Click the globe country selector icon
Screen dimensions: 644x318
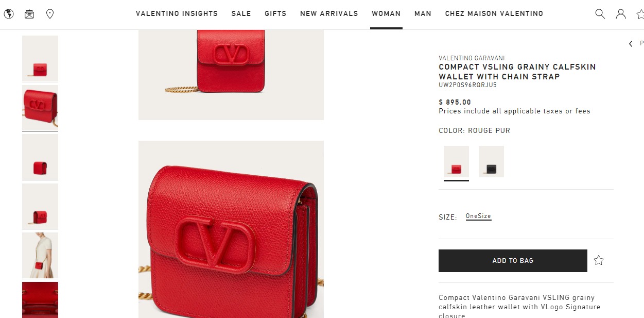(9, 14)
